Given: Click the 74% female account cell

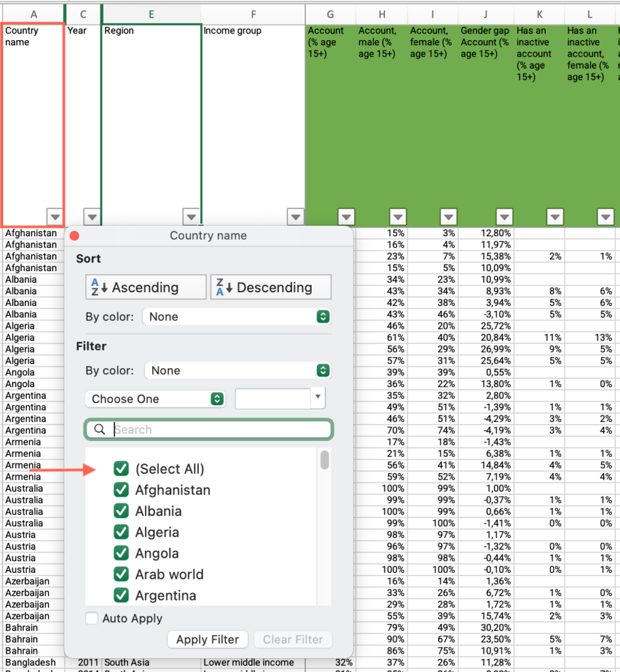Looking at the screenshot, I should 432,430.
